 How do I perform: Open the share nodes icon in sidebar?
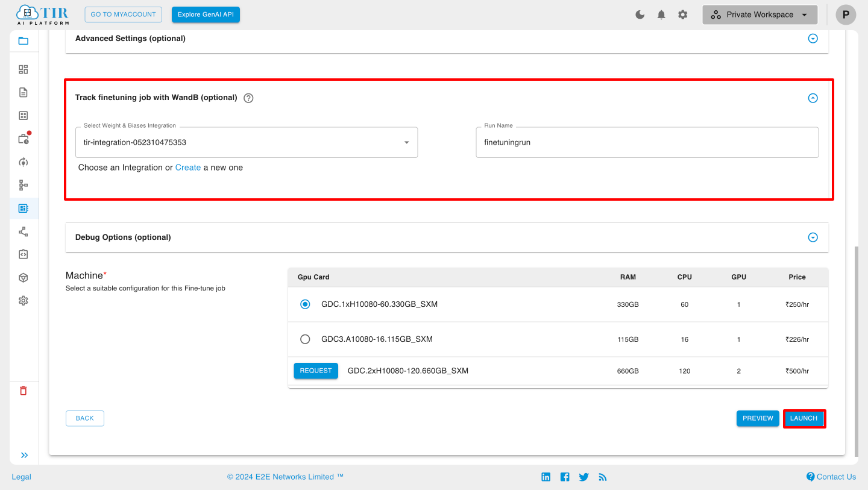click(24, 231)
